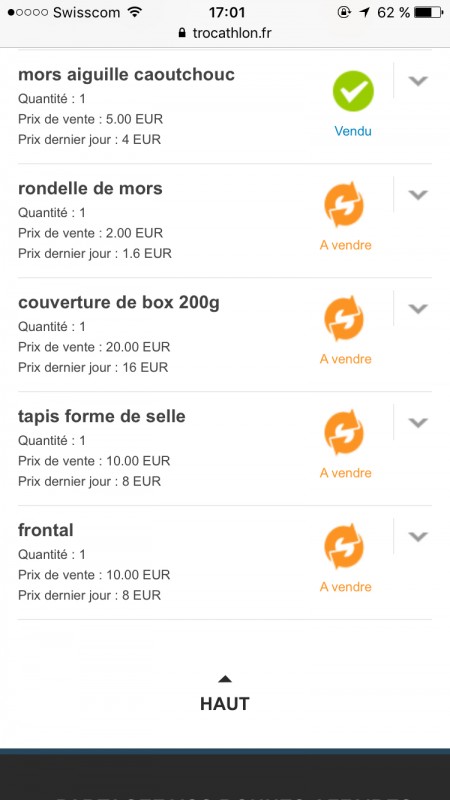Tap the trocathlon.fr address bar
Viewport: 450px width, 800px height.
click(x=225, y=33)
